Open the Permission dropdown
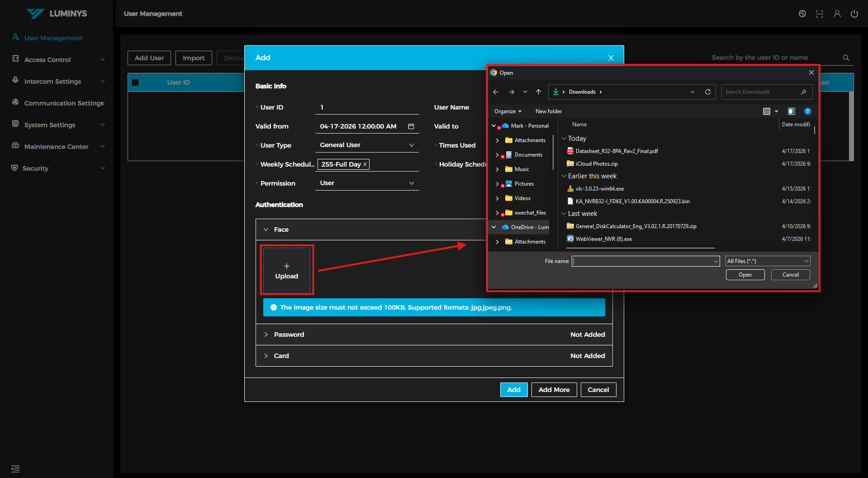Viewport: 868px width, 478px height. coord(367,183)
